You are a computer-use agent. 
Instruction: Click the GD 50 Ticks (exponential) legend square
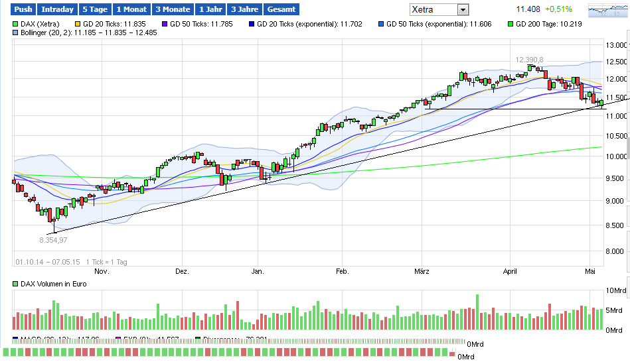click(380, 23)
